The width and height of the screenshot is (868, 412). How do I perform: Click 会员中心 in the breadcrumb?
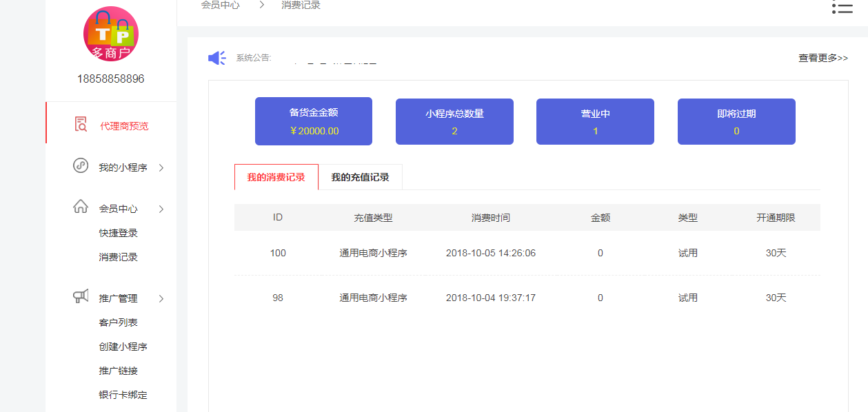tap(220, 6)
